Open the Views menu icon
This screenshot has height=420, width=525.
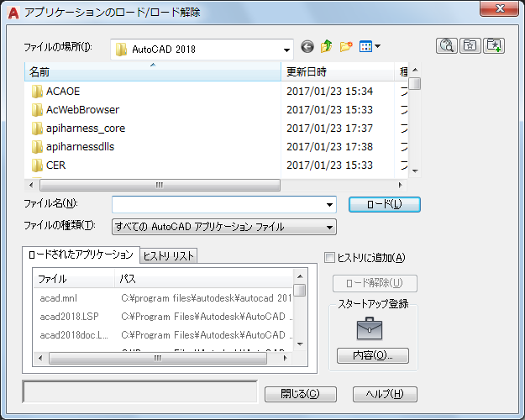click(365, 46)
